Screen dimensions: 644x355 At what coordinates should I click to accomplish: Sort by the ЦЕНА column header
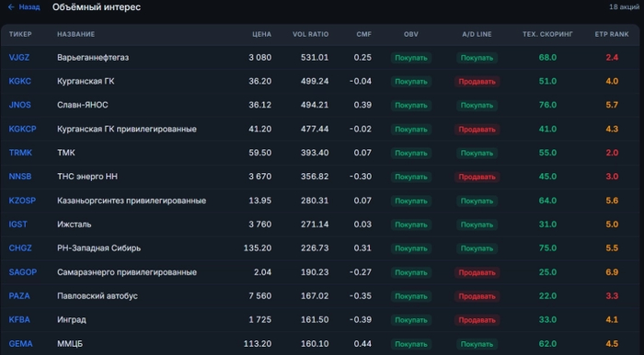pos(261,34)
